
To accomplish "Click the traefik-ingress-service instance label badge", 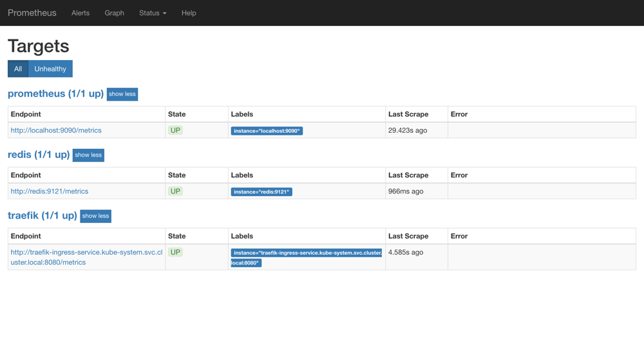I will click(307, 257).
